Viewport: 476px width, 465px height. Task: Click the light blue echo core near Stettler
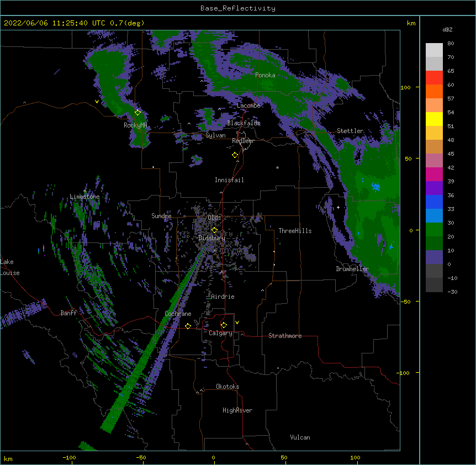376,186
